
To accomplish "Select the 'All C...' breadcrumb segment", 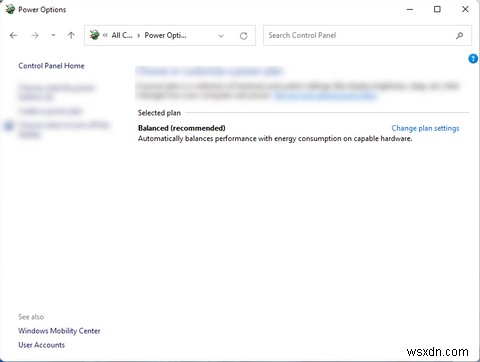I will pos(122,35).
